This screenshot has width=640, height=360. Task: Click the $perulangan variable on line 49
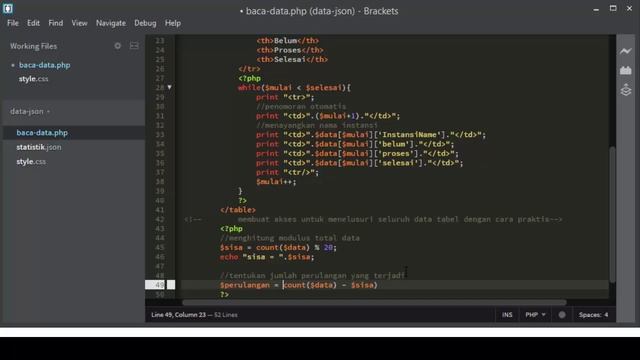pyautogui.click(x=245, y=285)
